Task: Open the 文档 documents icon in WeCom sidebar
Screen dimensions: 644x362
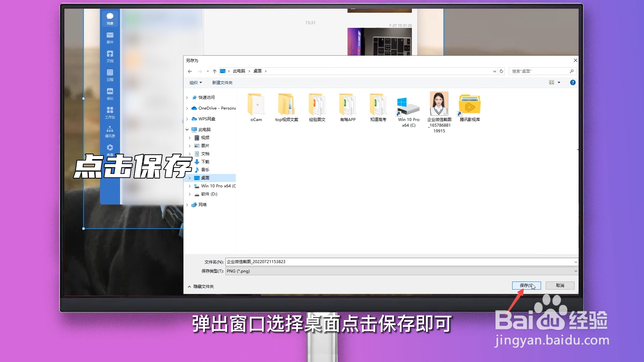Action: [110, 56]
